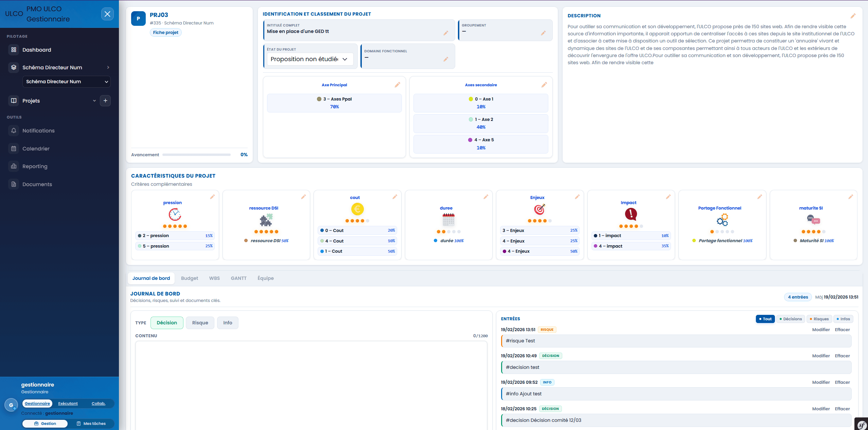Click the gestionnaire user avatar
Viewport: 868px width, 430px height.
[x=11, y=405]
